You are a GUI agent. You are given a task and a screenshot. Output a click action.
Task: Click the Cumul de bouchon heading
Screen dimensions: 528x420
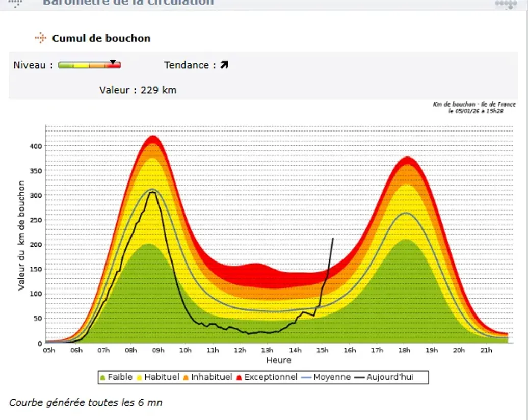[101, 38]
